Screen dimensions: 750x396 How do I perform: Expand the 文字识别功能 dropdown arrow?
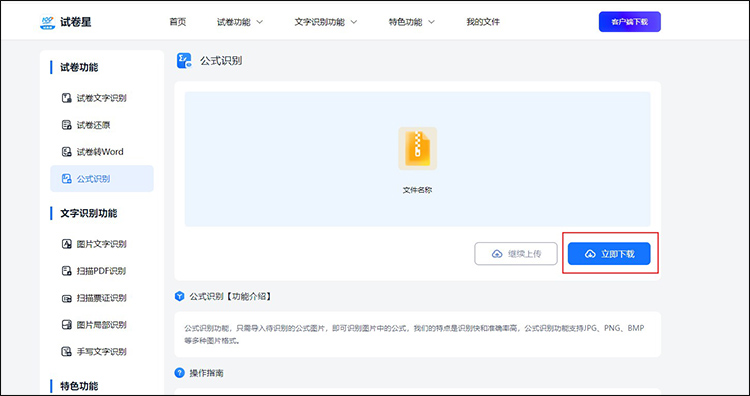[x=354, y=22]
